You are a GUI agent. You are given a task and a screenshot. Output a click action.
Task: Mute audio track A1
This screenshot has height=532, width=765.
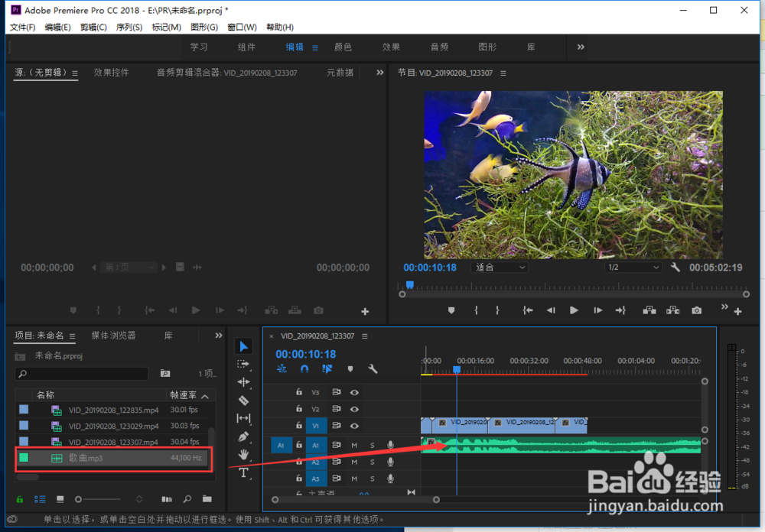pyautogui.click(x=354, y=445)
